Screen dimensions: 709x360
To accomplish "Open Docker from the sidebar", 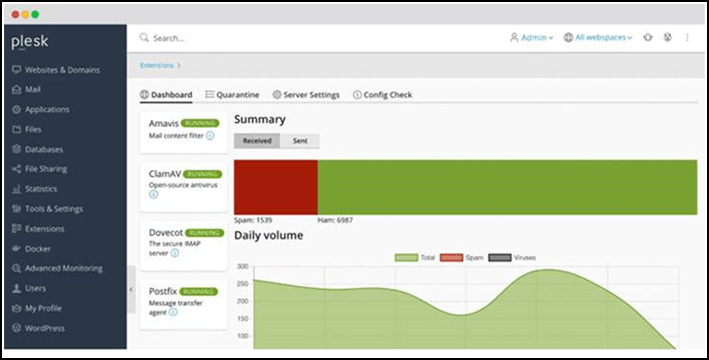I will tap(31, 248).
